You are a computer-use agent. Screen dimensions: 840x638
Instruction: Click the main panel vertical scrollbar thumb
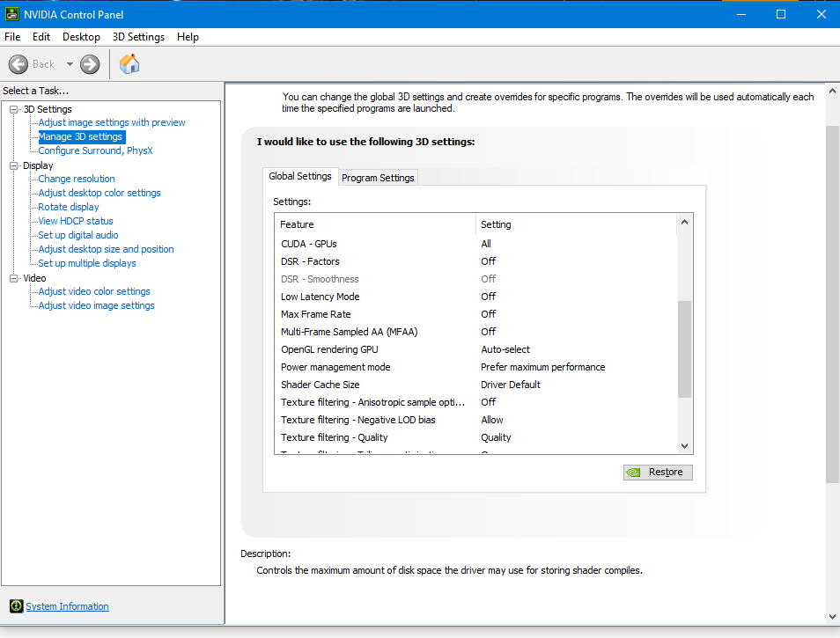point(832,304)
